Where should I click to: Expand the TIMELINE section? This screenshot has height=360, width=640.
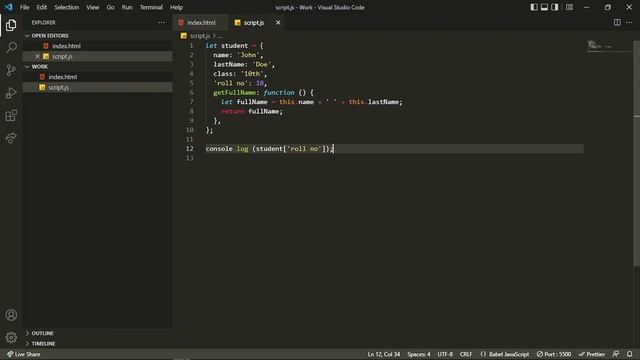point(98,344)
